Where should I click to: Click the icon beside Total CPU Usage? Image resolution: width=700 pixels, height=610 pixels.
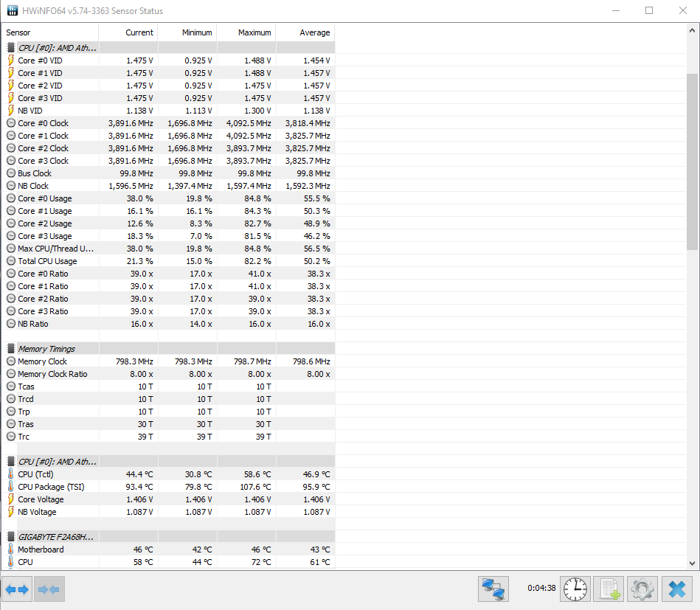(x=11, y=261)
